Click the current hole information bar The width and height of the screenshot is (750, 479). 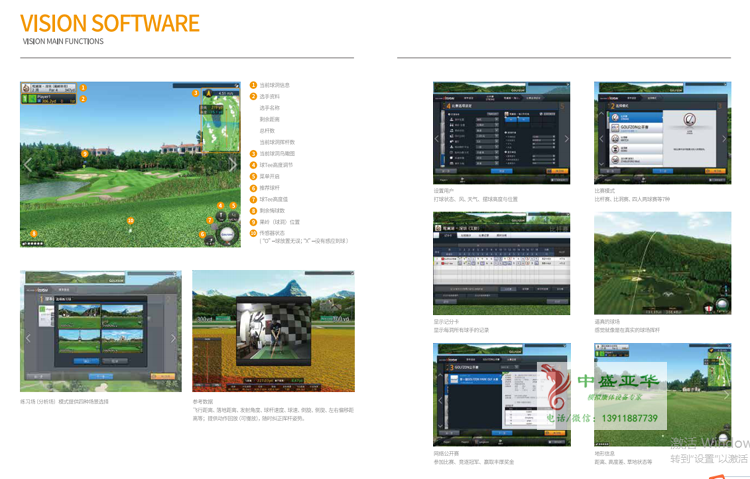[50, 87]
